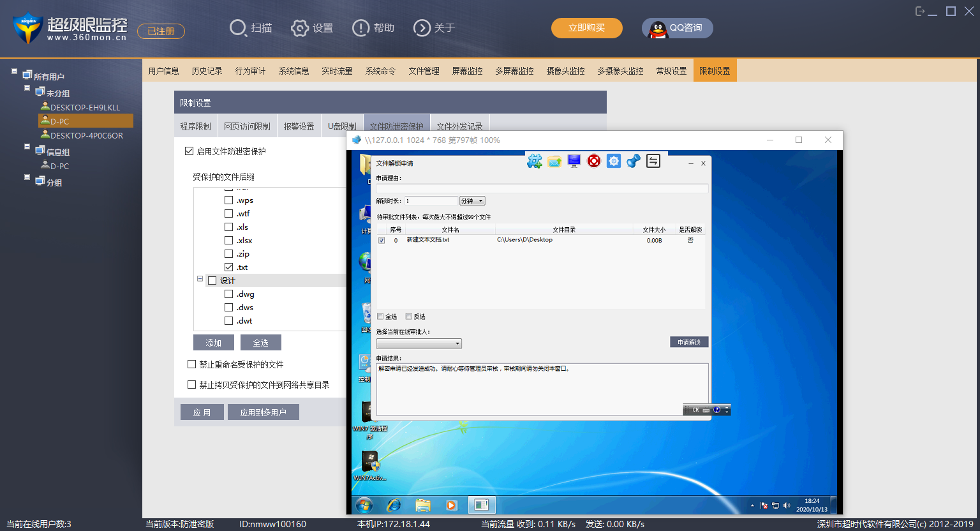
Task: Open the 分钟 time unit dropdown
Action: [472, 201]
